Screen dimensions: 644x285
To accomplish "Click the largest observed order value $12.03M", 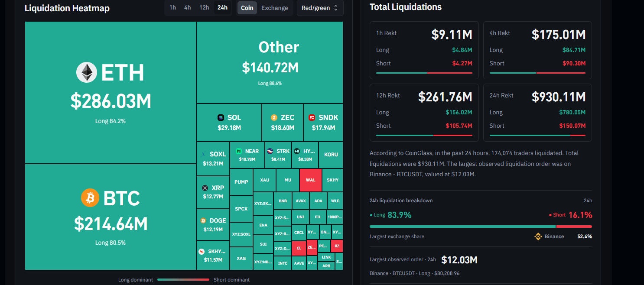I will (x=459, y=260).
